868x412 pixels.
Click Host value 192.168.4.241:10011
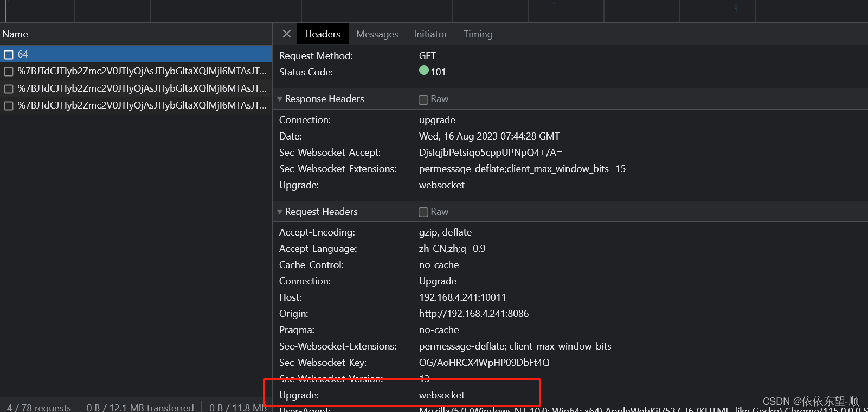[462, 297]
